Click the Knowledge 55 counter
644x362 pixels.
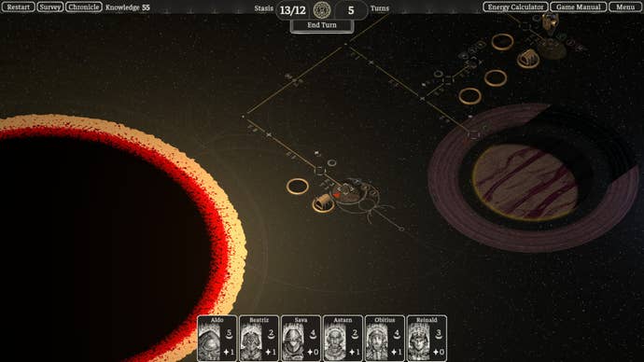coord(128,7)
